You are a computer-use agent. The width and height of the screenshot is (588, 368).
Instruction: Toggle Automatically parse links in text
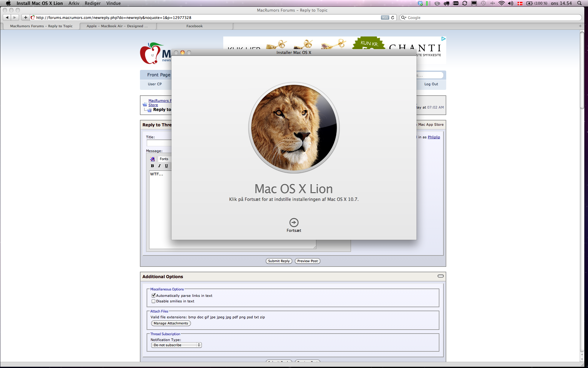(x=153, y=296)
